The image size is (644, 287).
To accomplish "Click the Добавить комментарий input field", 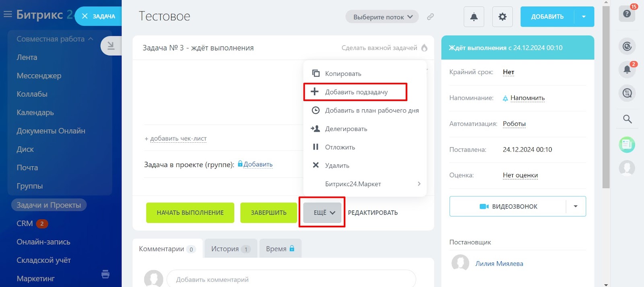I will (x=291, y=279).
